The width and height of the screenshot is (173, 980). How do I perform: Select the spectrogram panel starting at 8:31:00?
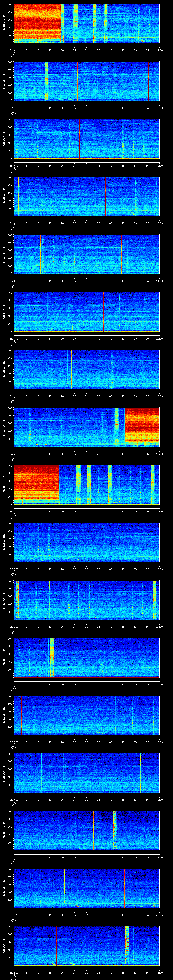pyautogui.click(x=86, y=888)
